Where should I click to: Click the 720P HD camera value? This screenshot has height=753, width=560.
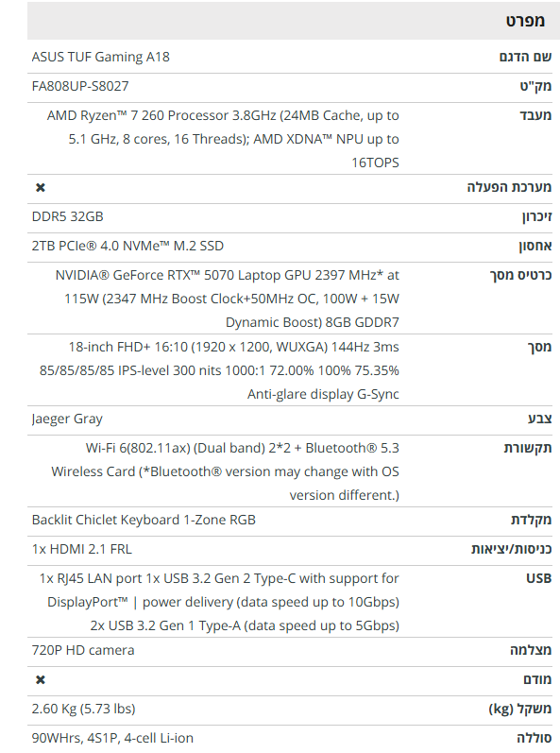pos(83,651)
